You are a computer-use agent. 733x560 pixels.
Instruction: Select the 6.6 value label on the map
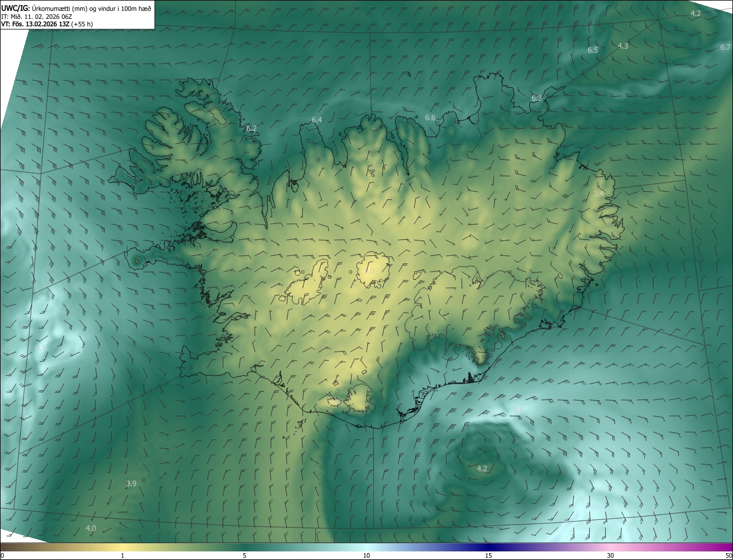[x=430, y=117]
